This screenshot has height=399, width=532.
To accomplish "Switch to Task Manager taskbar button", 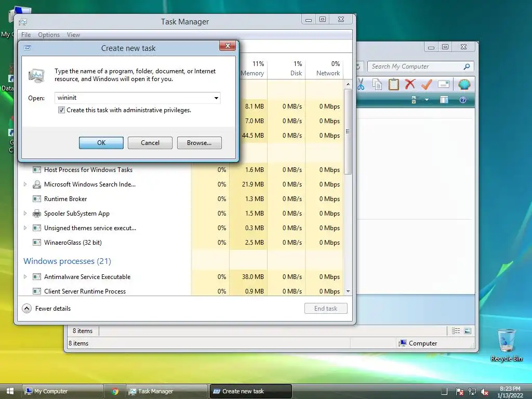I will (167, 391).
